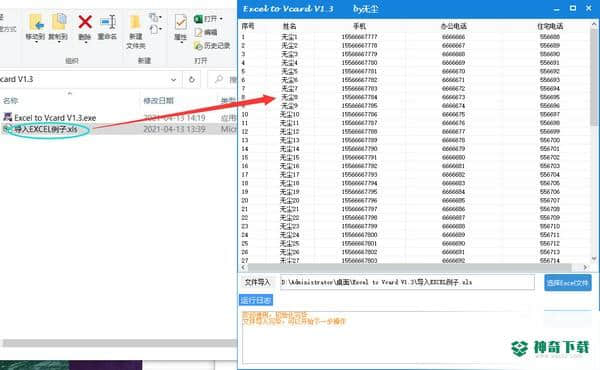Click the home phone 556710 in row 23

[x=550, y=226]
